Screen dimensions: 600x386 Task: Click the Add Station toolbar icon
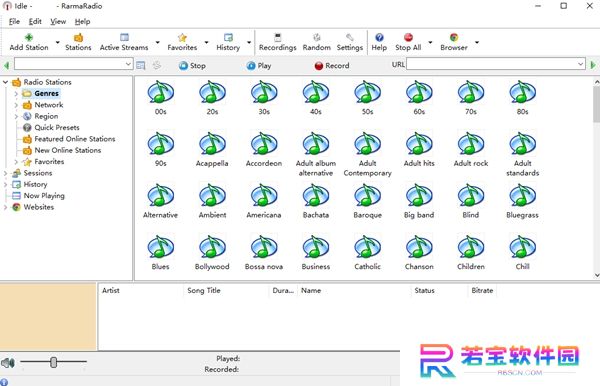coord(29,37)
